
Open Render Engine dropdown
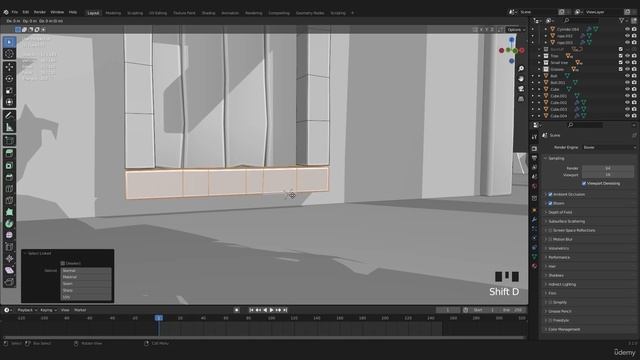[609, 147]
